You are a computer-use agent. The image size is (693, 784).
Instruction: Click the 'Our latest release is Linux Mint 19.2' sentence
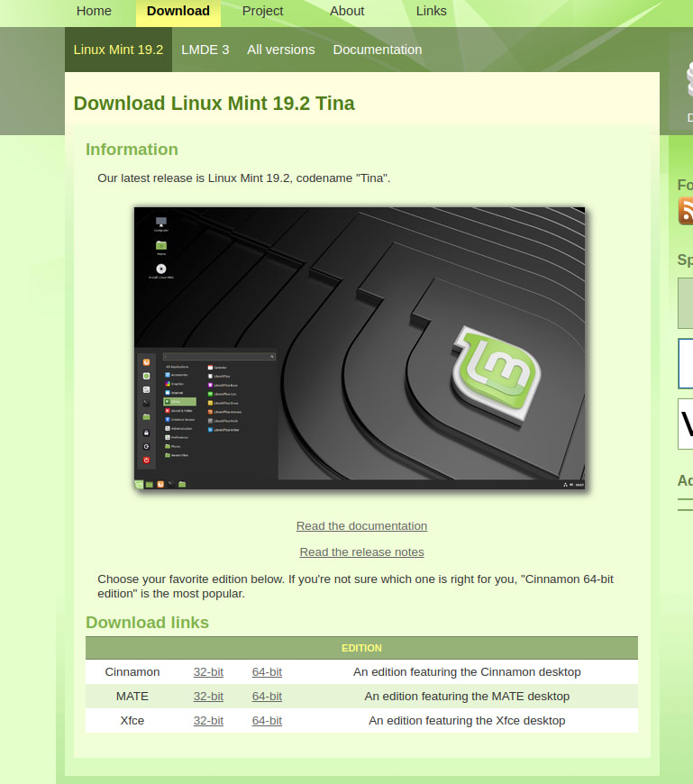pos(244,178)
